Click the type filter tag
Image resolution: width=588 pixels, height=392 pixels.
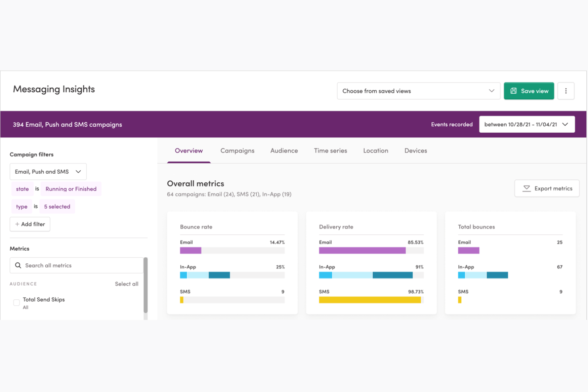coord(22,207)
